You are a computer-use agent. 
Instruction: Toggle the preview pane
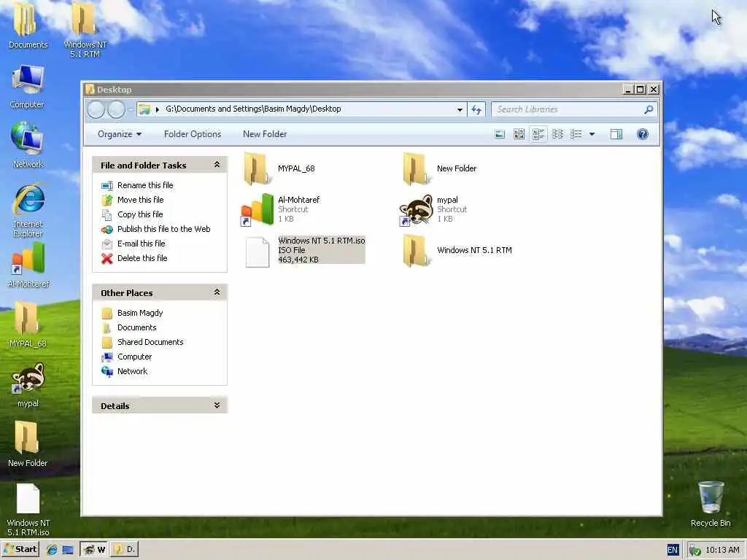(x=616, y=134)
